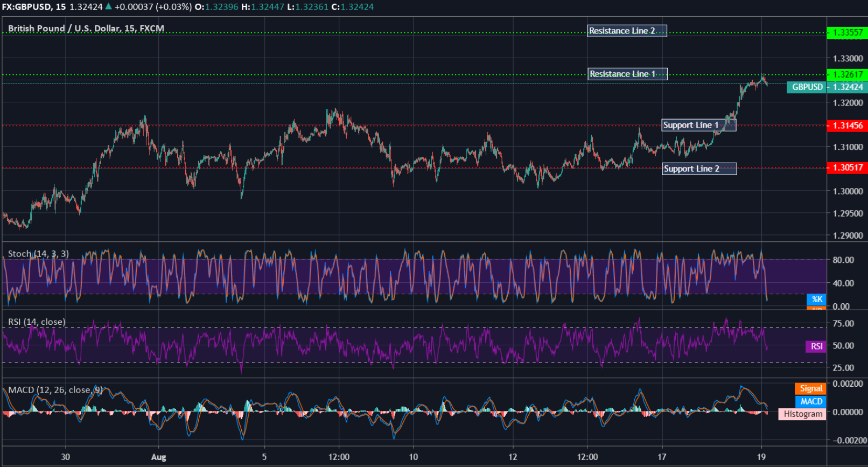
Task: Click the %K stochastic axis label
Action: [816, 299]
